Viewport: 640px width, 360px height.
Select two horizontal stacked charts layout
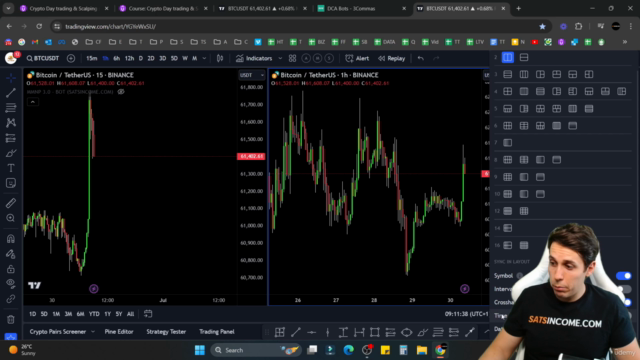[x=524, y=58]
